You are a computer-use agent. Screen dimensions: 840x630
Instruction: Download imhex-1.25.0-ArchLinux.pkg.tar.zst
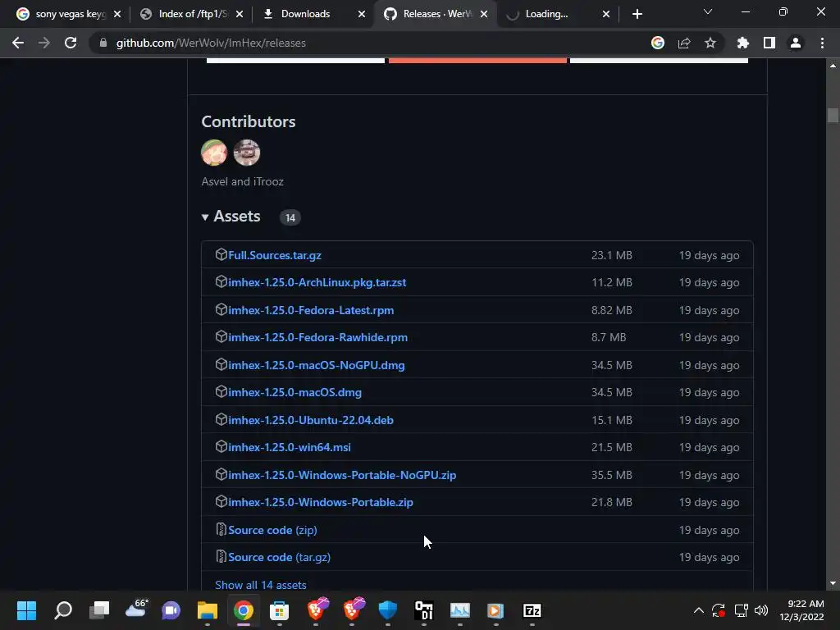tap(317, 282)
